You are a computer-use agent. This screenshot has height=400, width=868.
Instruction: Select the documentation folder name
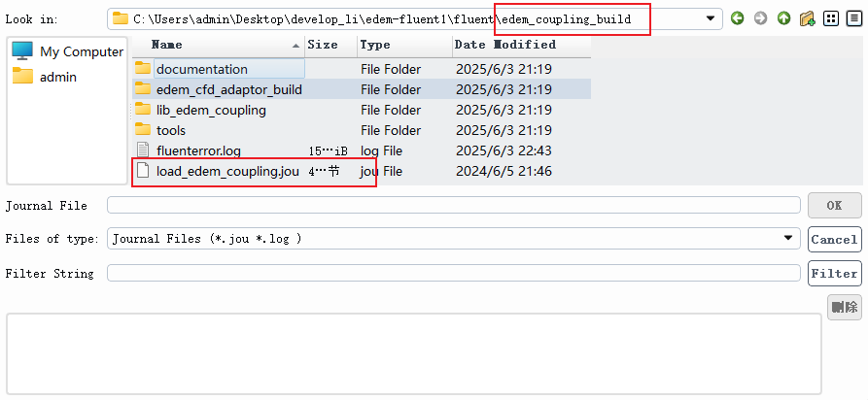point(202,69)
